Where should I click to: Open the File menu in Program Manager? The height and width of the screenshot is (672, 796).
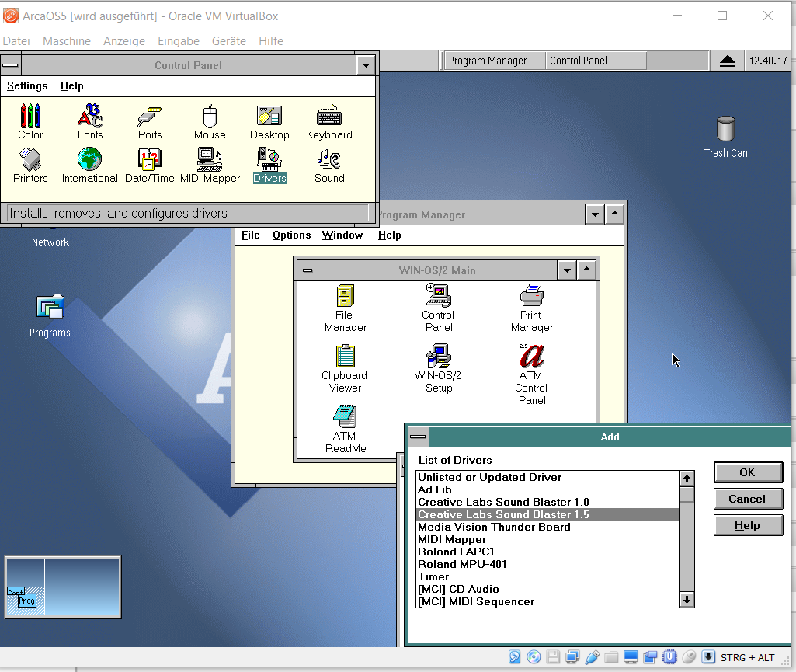pyautogui.click(x=250, y=235)
